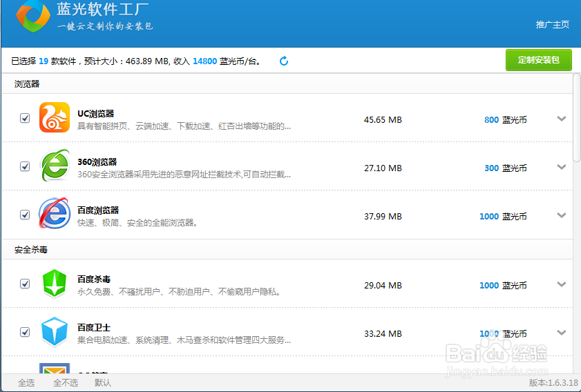Click the 800 蓝光币 reward value

click(x=506, y=120)
